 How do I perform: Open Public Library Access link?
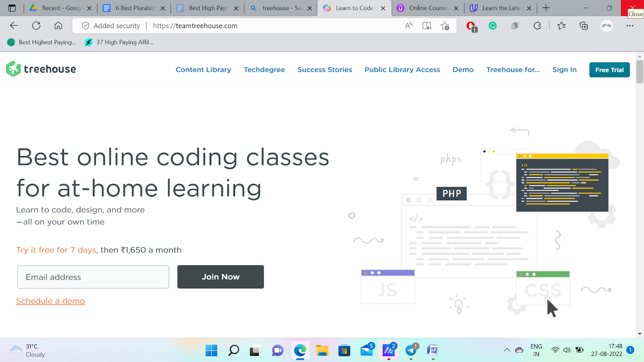pyautogui.click(x=402, y=70)
